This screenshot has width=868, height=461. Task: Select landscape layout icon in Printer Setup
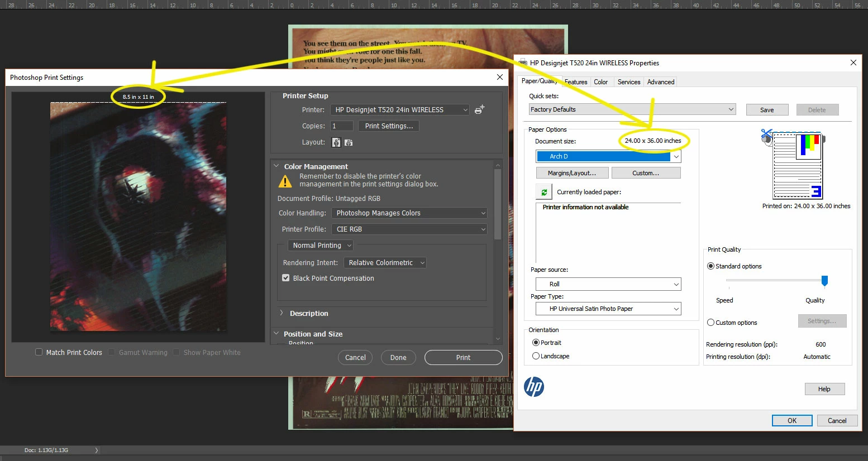(349, 142)
